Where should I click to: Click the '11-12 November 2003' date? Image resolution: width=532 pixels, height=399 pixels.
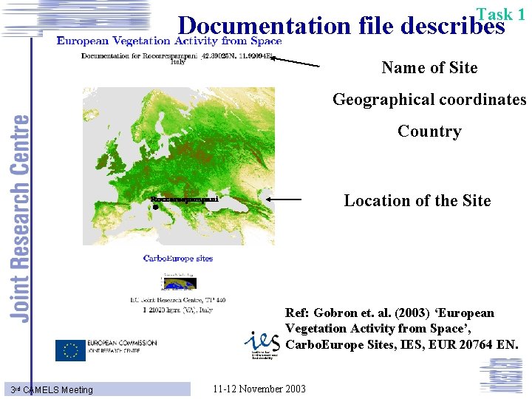pyautogui.click(x=259, y=389)
